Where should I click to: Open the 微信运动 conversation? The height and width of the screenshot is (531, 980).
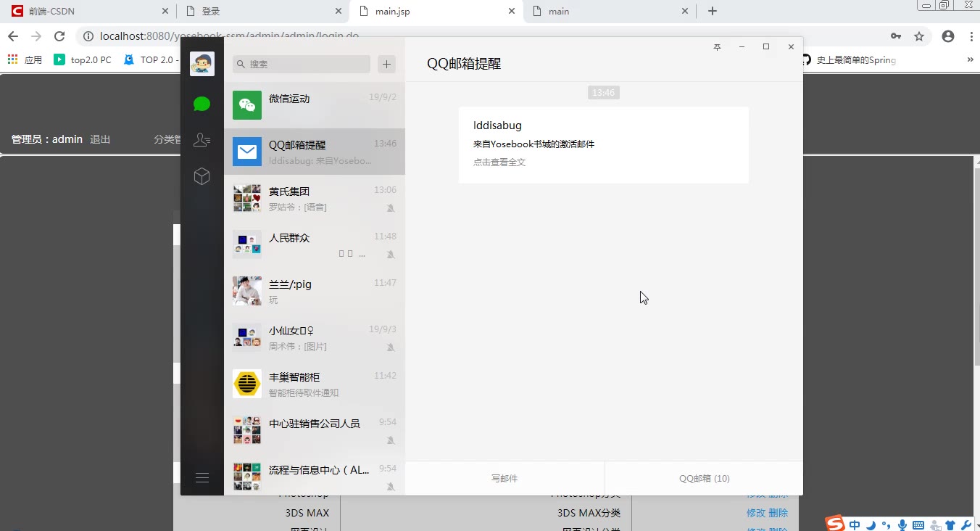(315, 105)
